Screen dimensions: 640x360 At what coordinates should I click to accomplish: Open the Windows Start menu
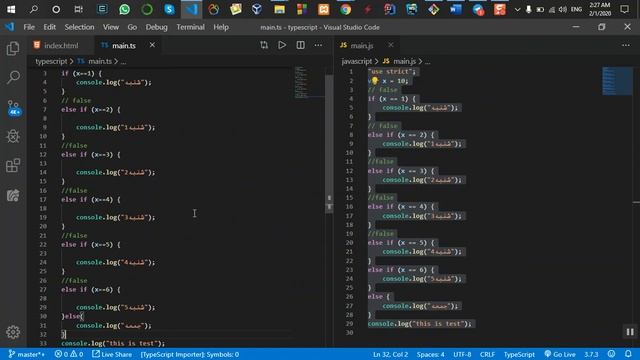(11, 9)
